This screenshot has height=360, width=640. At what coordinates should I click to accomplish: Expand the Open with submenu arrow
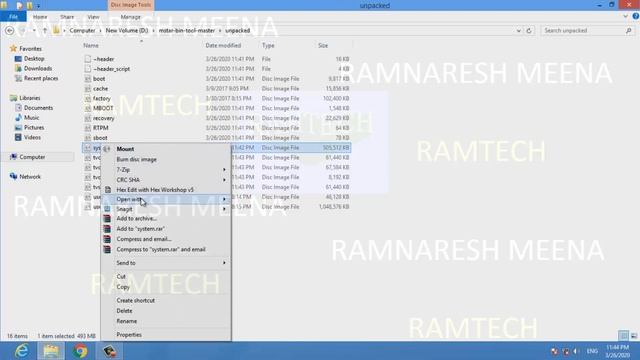pyautogui.click(x=224, y=199)
